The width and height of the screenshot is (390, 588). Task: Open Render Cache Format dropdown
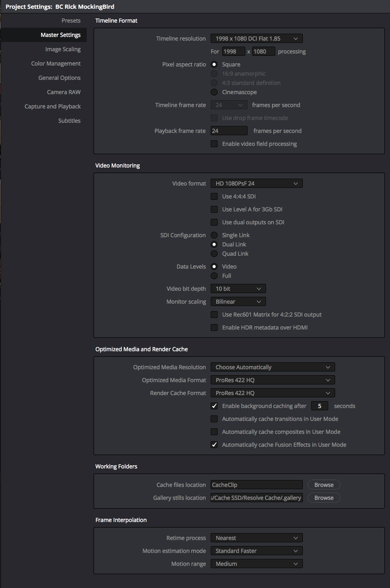[273, 393]
